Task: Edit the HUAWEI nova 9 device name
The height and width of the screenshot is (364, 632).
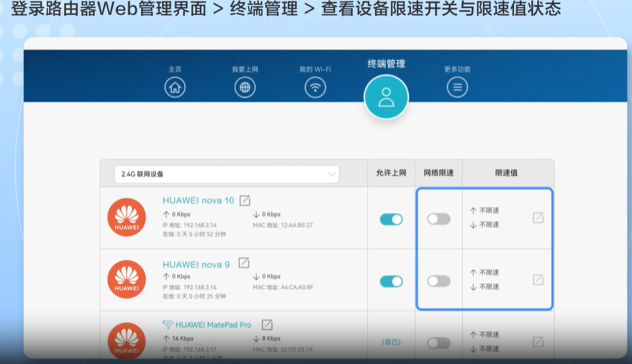Action: [244, 263]
